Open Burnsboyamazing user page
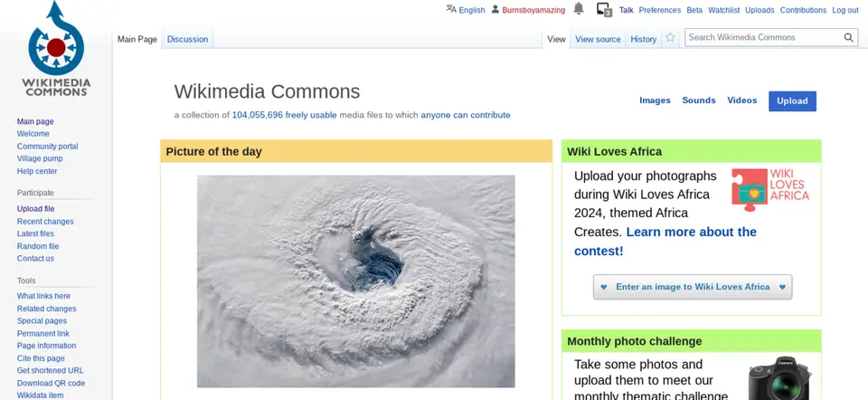 (533, 10)
